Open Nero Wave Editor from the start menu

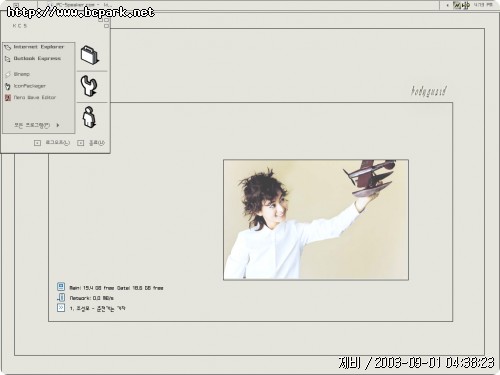click(x=35, y=98)
